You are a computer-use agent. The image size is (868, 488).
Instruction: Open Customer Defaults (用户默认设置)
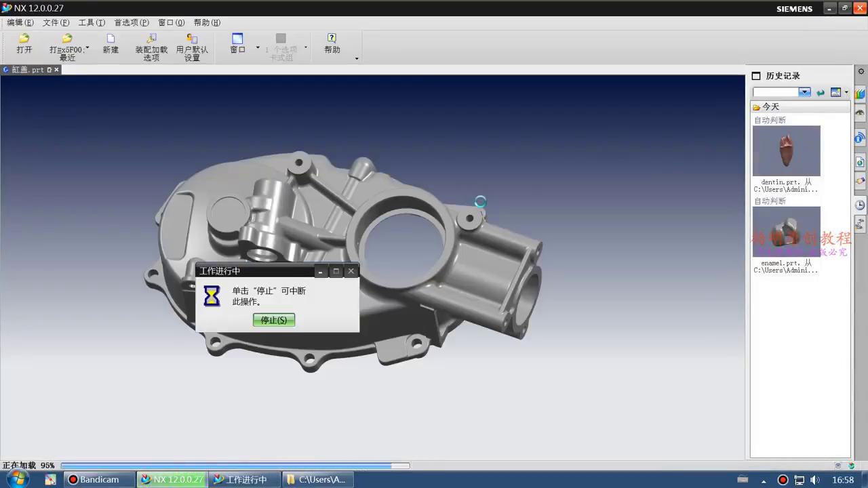pyautogui.click(x=192, y=39)
